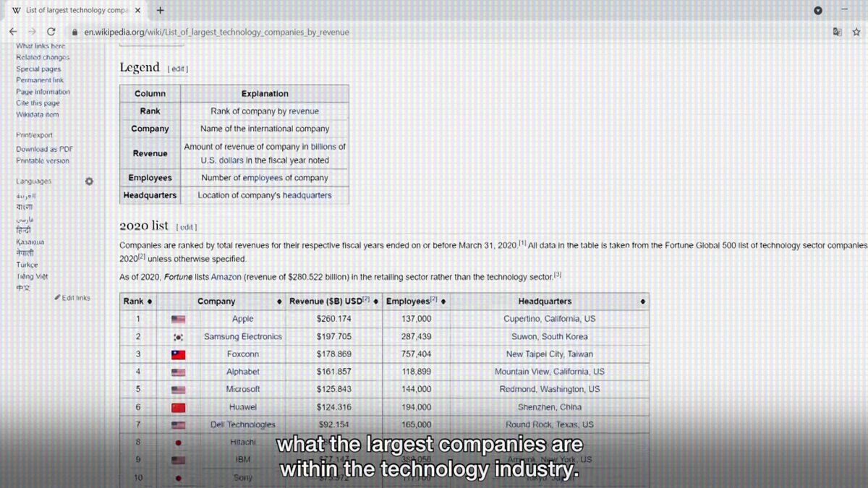Click the browser back arrow
This screenshot has width=868, height=488.
click(13, 32)
